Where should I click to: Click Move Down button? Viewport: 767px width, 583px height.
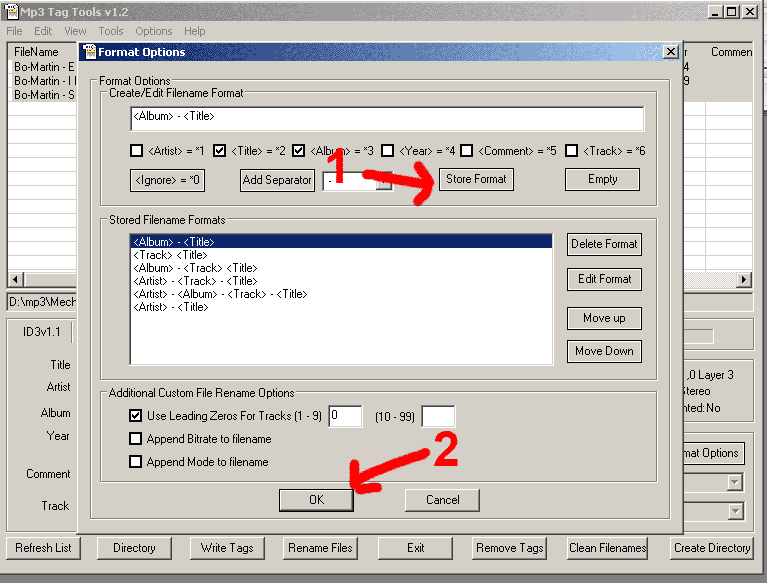point(604,351)
